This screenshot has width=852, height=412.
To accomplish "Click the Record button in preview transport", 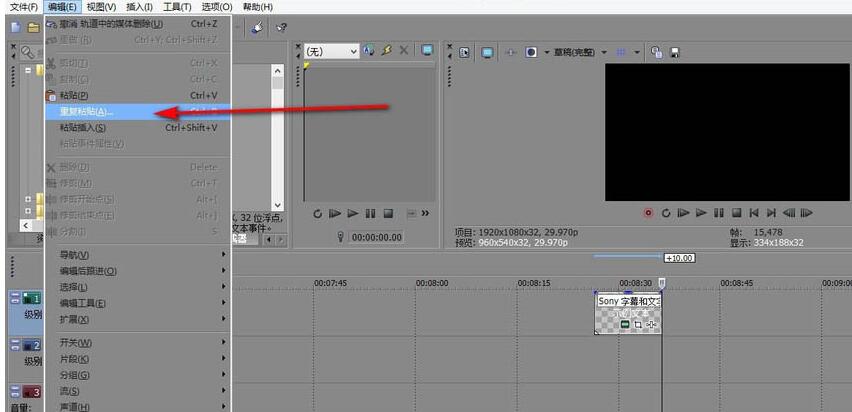I will (x=648, y=212).
